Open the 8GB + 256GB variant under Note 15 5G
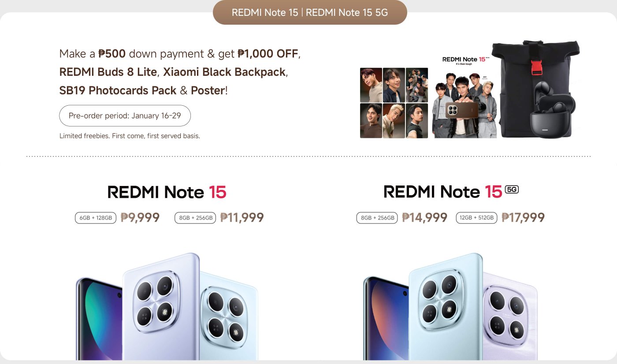 [377, 217]
